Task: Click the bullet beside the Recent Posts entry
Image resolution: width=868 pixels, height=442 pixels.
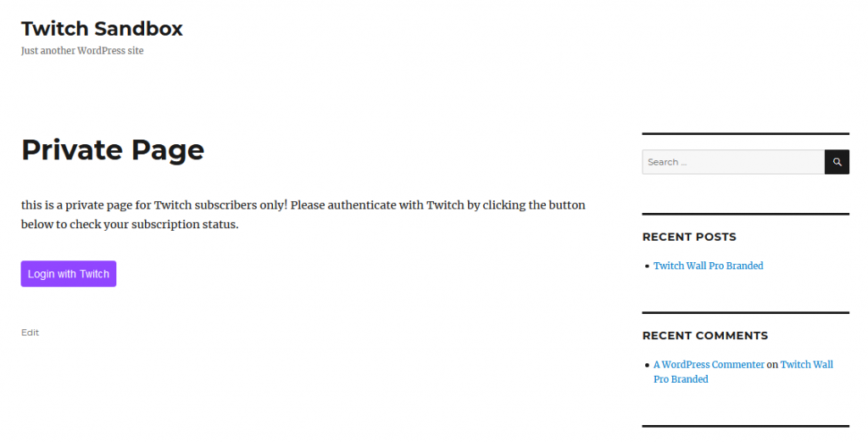Action: click(x=647, y=266)
